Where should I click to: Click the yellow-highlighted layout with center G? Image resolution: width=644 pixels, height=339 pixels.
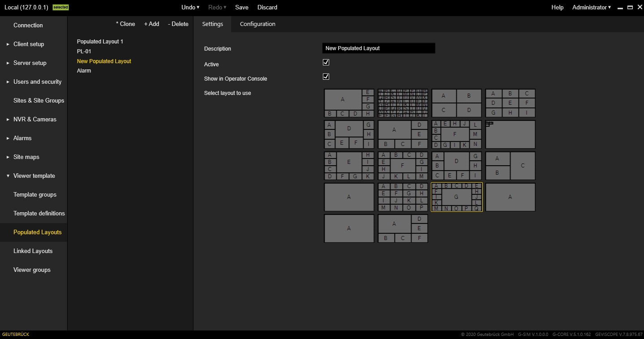point(456,197)
